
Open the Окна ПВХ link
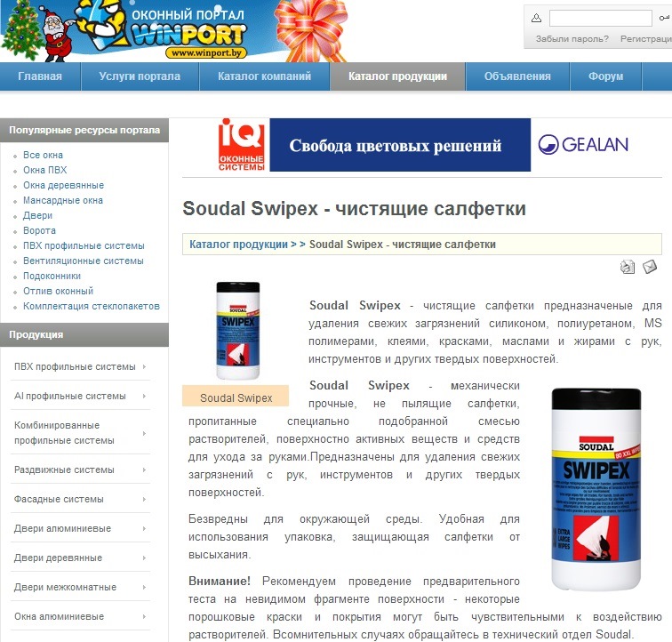45,170
